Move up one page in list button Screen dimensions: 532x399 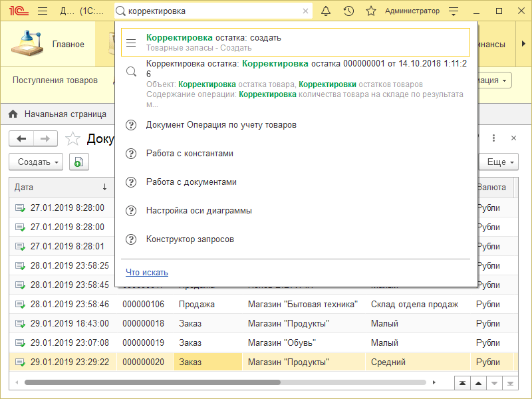click(478, 383)
